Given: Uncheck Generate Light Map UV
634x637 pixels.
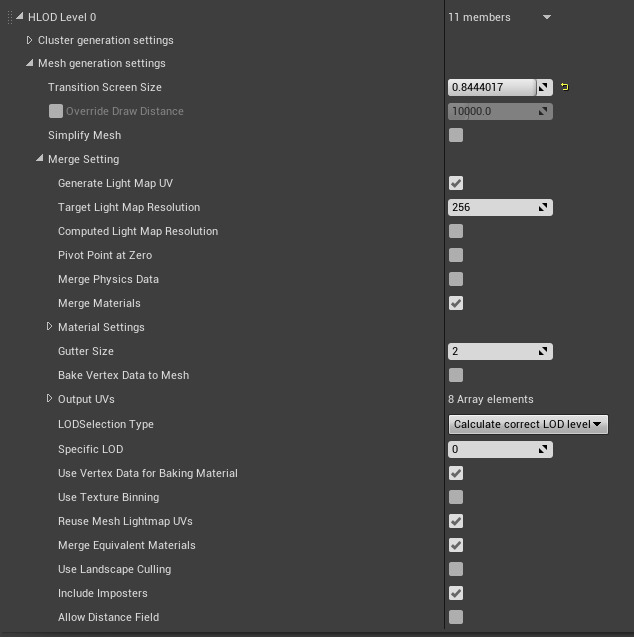Looking at the screenshot, I should coord(456,183).
